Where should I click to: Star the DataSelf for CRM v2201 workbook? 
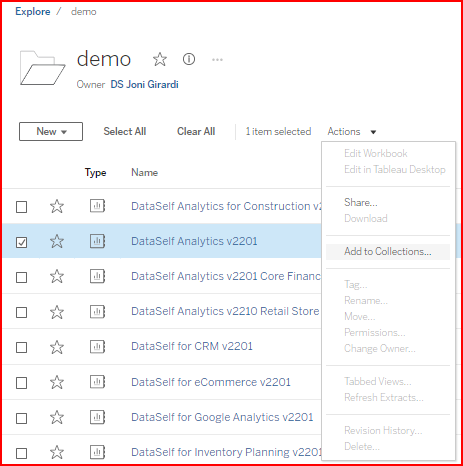(x=57, y=347)
